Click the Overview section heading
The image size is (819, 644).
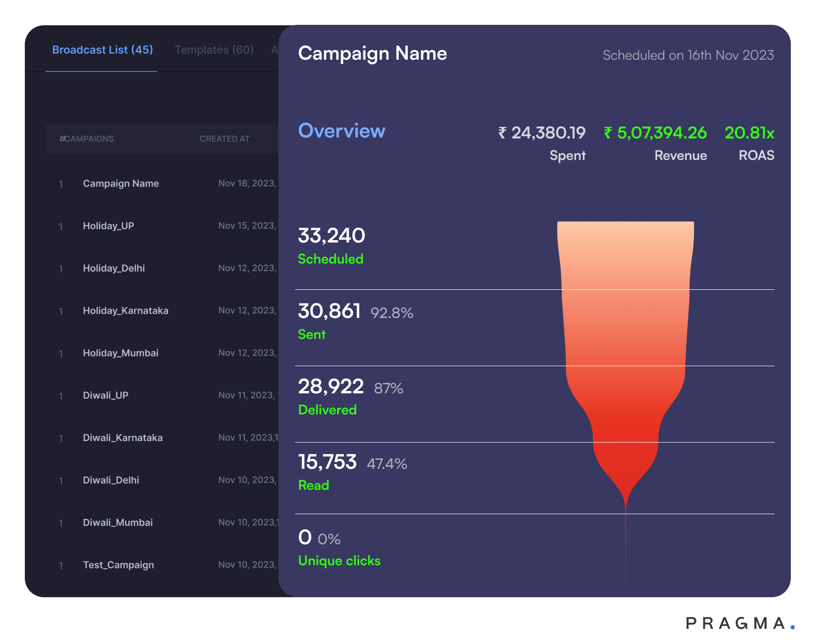click(x=342, y=131)
